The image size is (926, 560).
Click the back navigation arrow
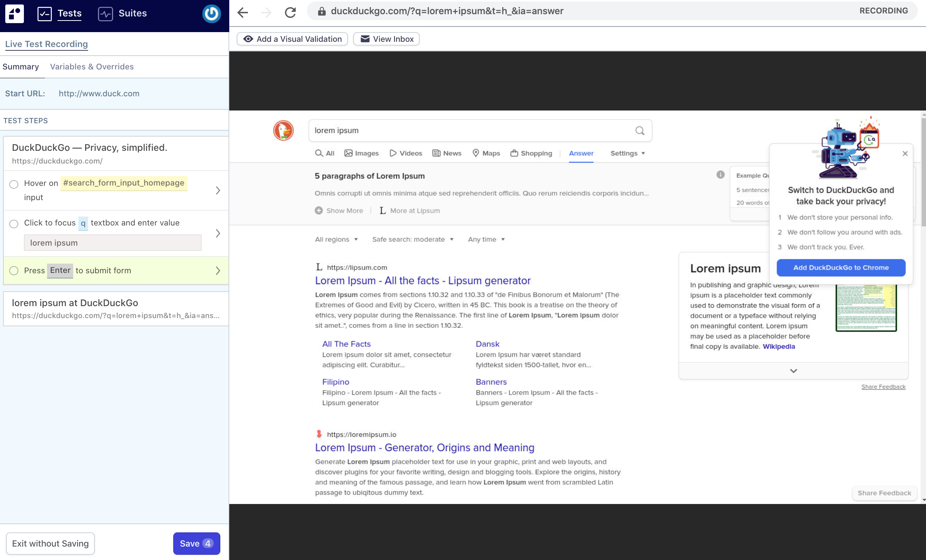pos(243,11)
